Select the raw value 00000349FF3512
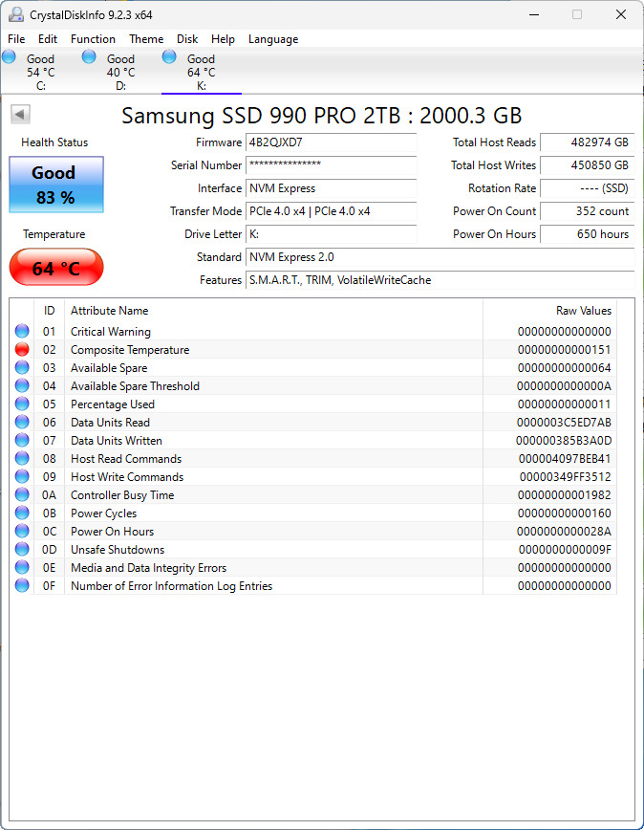The image size is (644, 830). tap(566, 477)
